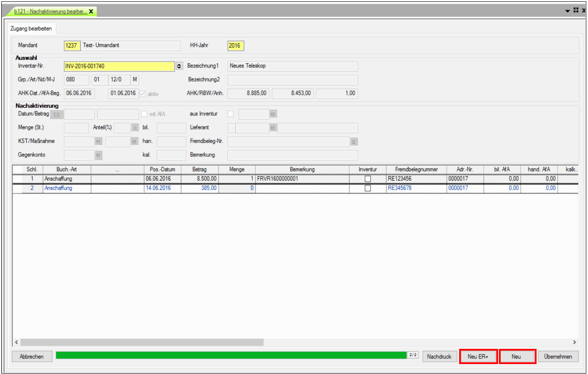Click the lookup icon next to Lieferant number field
The width and height of the screenshot is (588, 374).
click(x=273, y=128)
